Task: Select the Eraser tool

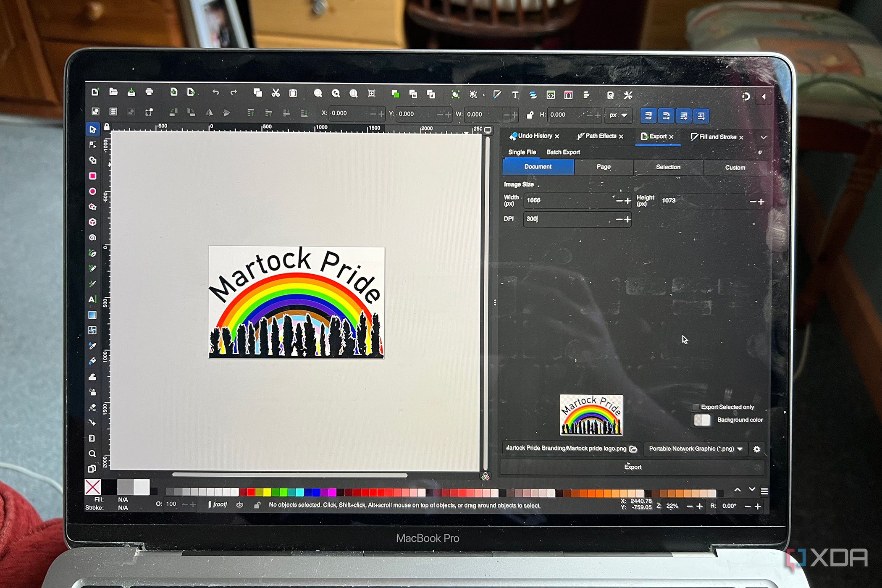Action: [92, 407]
